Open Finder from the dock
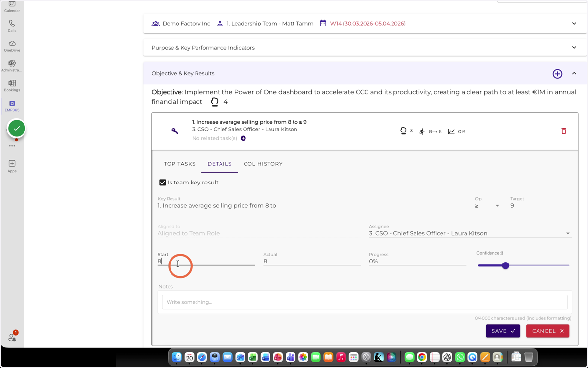Viewport: 588px width, 368px height. coord(177,357)
